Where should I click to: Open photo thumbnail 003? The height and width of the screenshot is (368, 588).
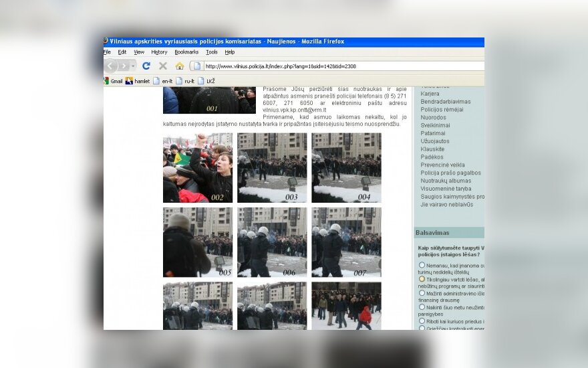[272, 168]
